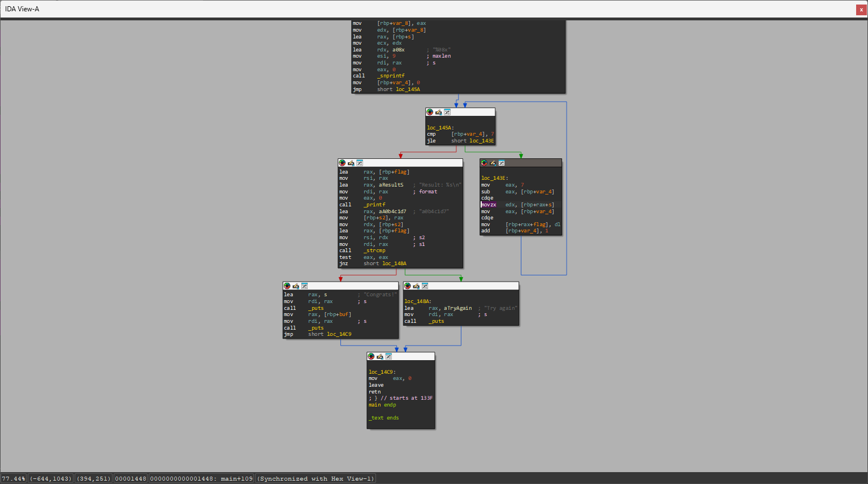This screenshot has width=868, height=484.
Task: Click the graph-flow icon on loc_14BA block
Action: coord(425,286)
